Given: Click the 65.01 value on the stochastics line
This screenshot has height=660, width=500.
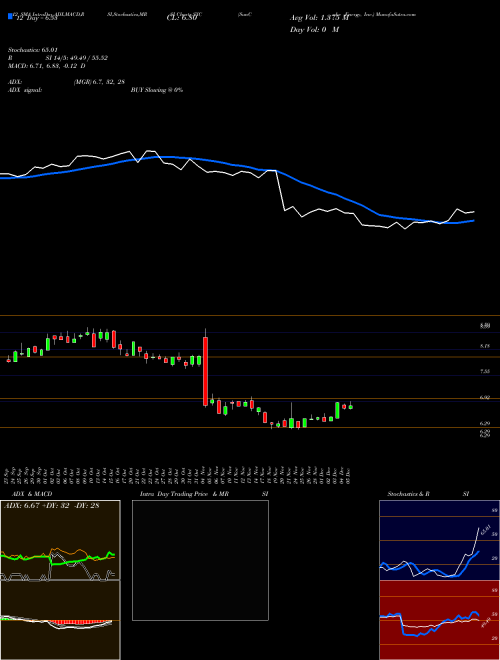Looking at the screenshot, I should pyautogui.click(x=485, y=528).
